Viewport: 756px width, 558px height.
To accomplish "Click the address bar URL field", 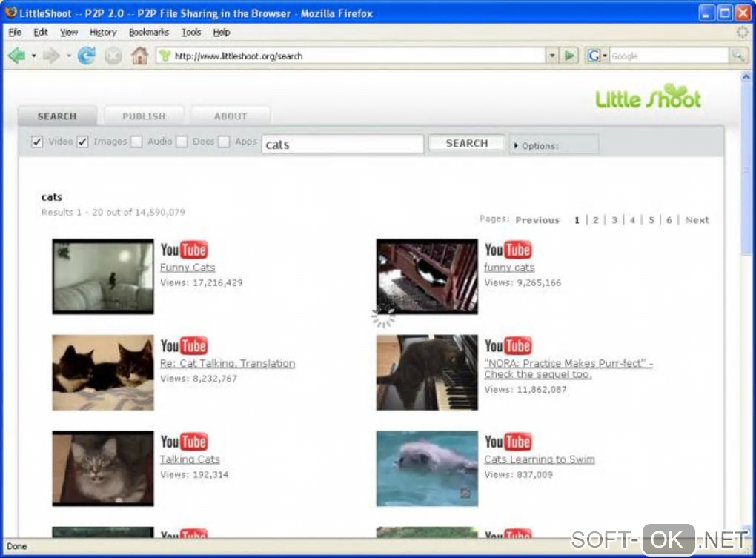I will click(352, 56).
